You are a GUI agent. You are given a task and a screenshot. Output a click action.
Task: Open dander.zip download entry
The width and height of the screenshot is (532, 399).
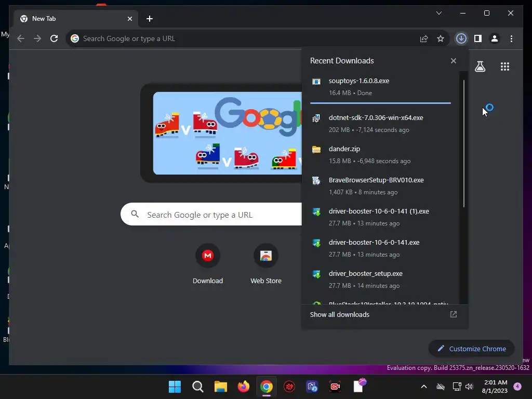click(x=380, y=155)
